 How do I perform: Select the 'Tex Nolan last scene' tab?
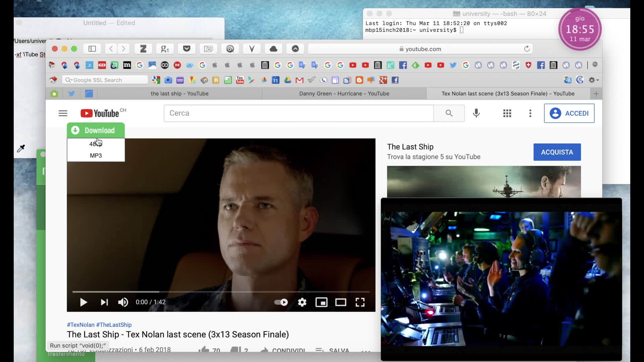pos(508,94)
